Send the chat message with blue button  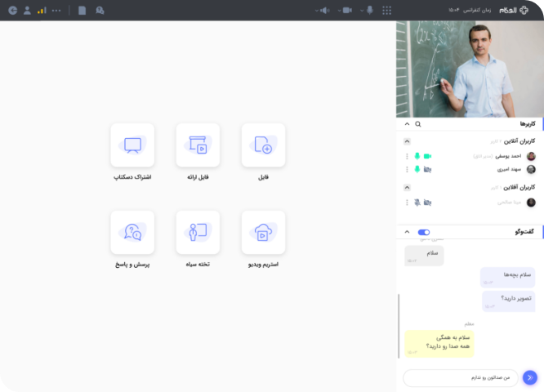coord(530,378)
